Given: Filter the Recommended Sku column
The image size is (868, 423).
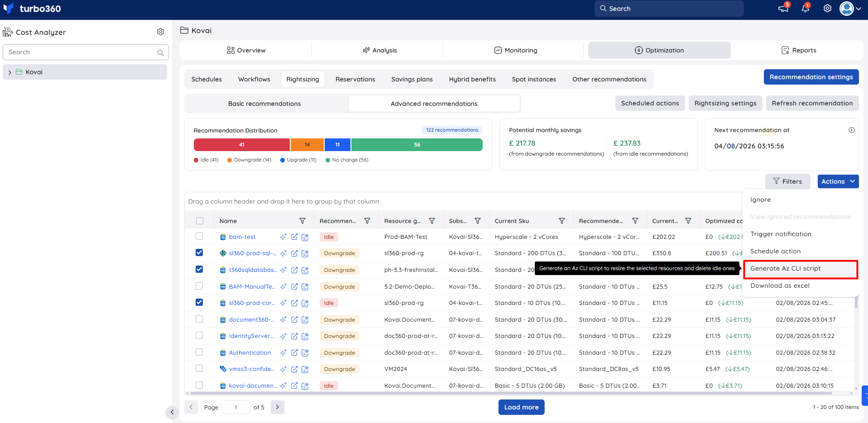Looking at the screenshot, I should pyautogui.click(x=635, y=221).
